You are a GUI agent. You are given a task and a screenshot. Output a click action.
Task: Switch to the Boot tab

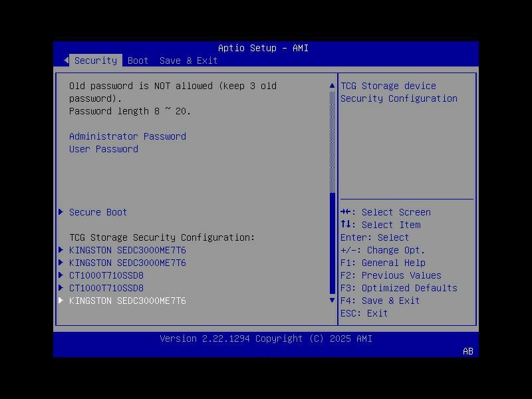pos(138,61)
